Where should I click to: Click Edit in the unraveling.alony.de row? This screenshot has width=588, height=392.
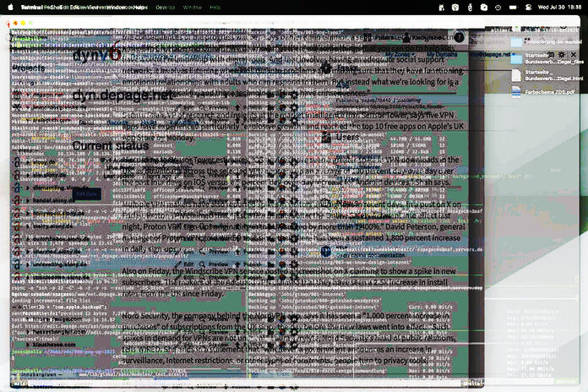(x=184, y=264)
